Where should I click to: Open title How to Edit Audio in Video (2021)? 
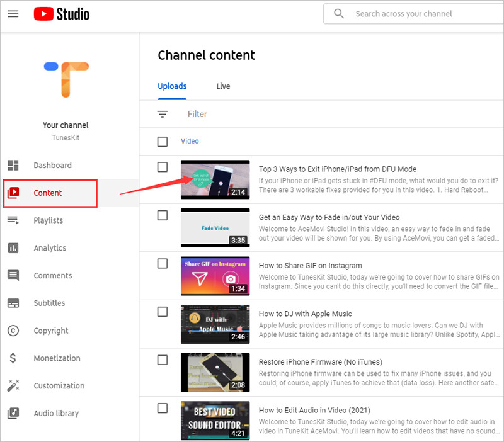(x=314, y=410)
